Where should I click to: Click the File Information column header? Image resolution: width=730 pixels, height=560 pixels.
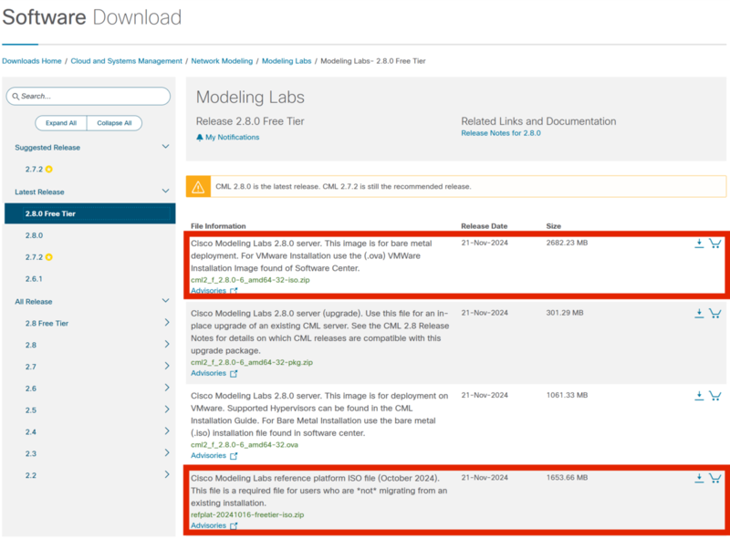[x=218, y=226]
